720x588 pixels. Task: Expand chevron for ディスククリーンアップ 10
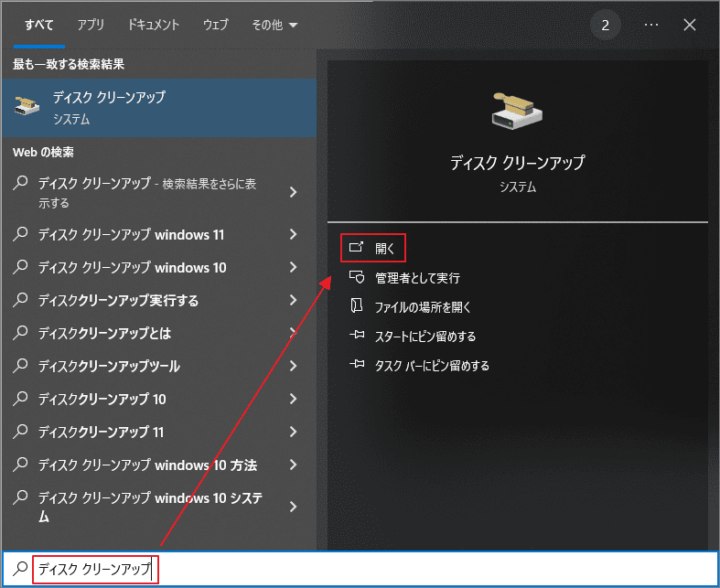[294, 399]
